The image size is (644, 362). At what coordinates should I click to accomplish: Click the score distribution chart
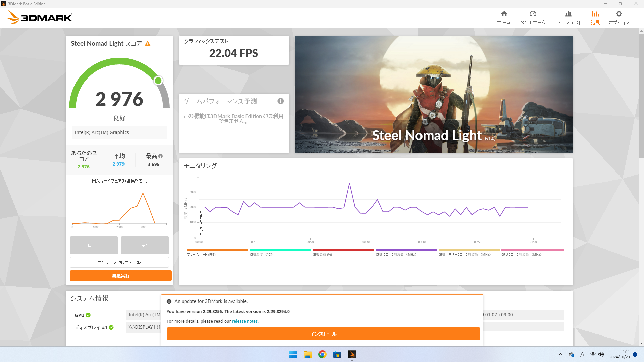(119, 209)
